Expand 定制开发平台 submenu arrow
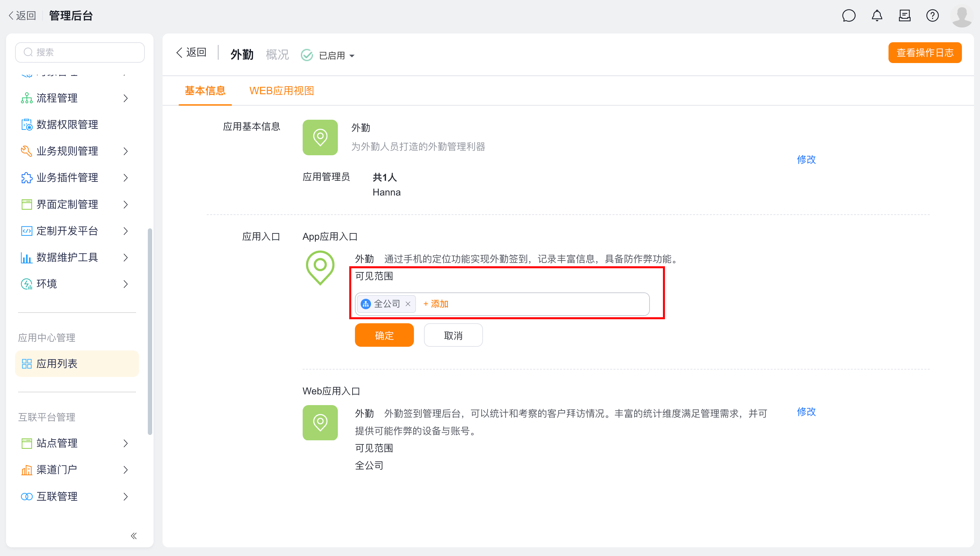The width and height of the screenshot is (980, 556). 126,231
